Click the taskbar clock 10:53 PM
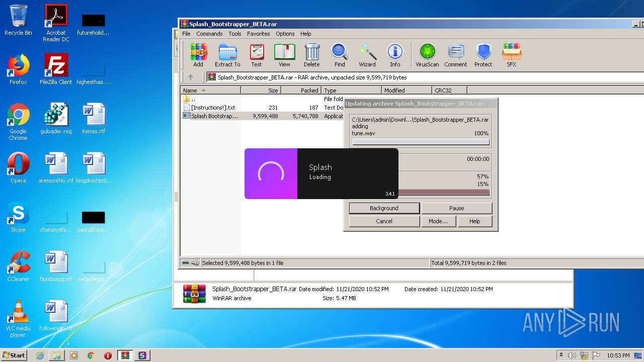 click(618, 355)
